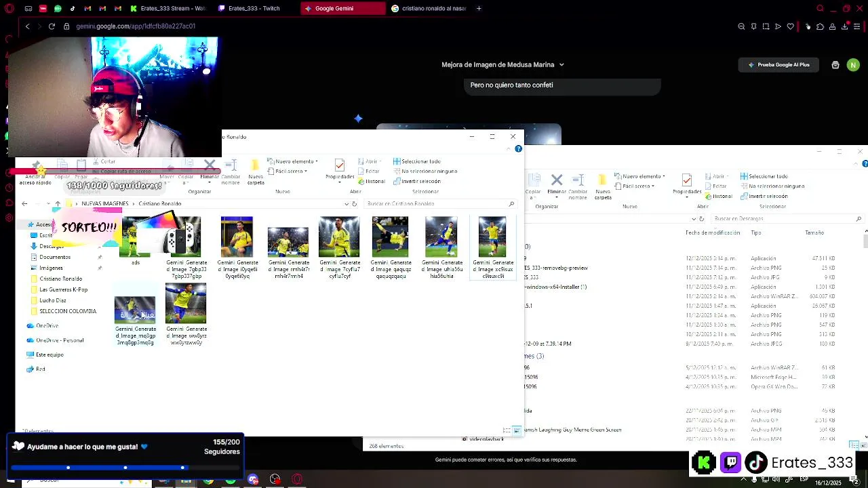Click Invertir selección in Cristiano Ronaldo window
This screenshot has width=868, height=488.
(x=416, y=181)
